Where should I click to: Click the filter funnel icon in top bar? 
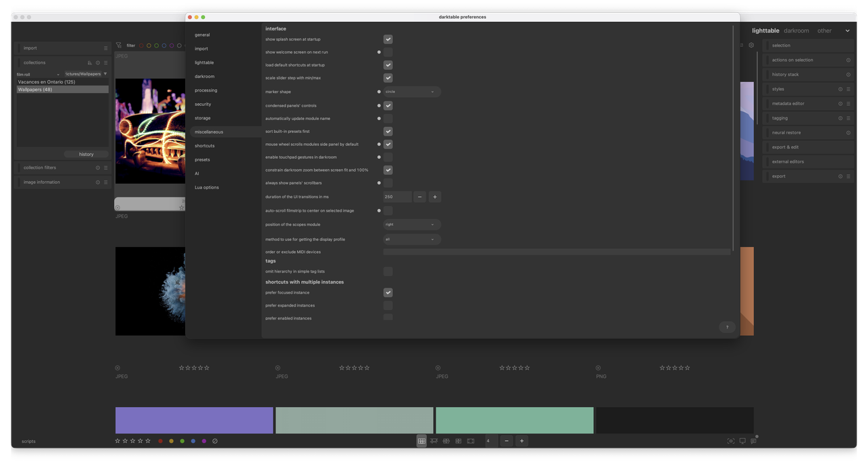point(119,45)
